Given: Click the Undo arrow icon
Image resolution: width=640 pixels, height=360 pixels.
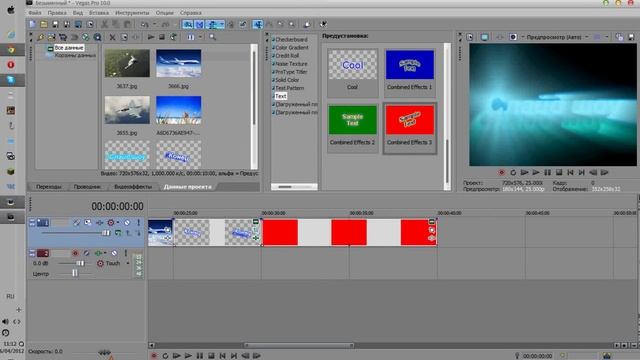Looking at the screenshot, I should point(144,24).
